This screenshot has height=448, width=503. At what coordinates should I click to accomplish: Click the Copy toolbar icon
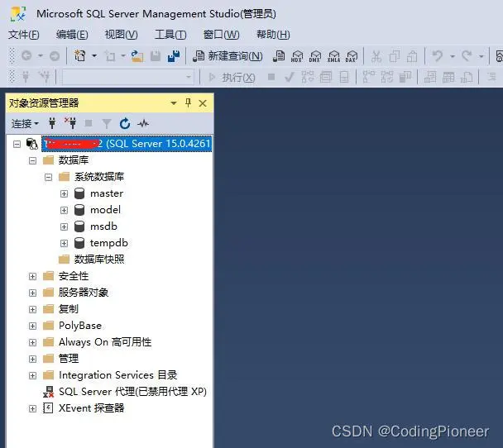point(395,57)
